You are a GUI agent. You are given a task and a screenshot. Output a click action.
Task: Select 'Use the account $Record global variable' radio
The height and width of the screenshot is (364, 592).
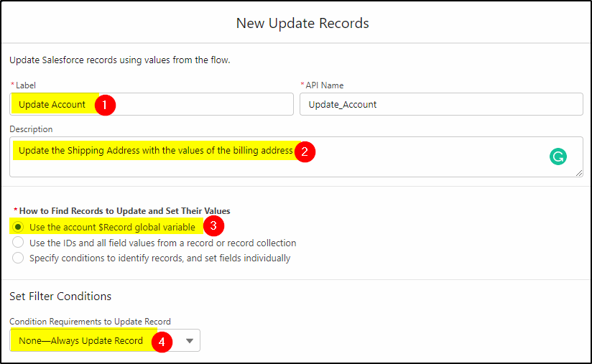tap(18, 227)
